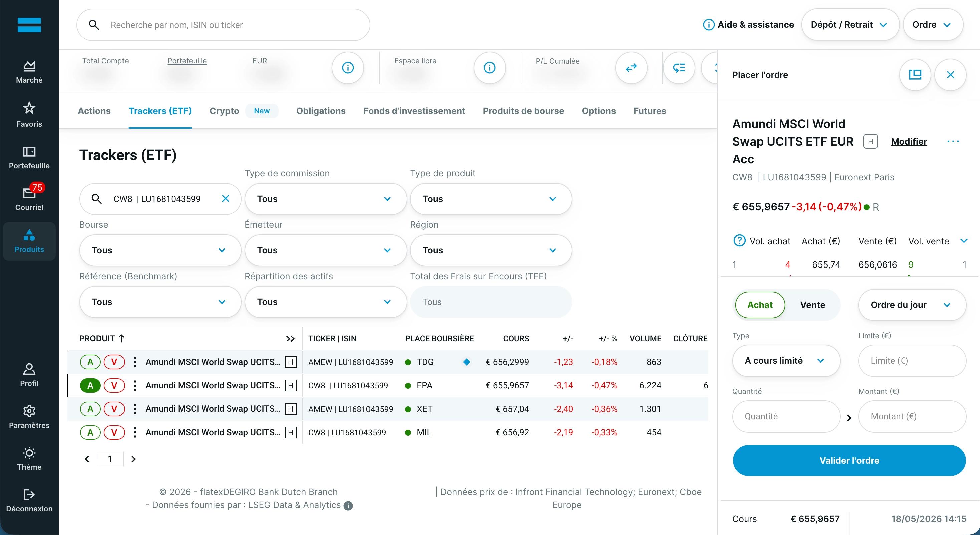
Task: Click the arrow between Quantité and Montant
Action: (849, 418)
